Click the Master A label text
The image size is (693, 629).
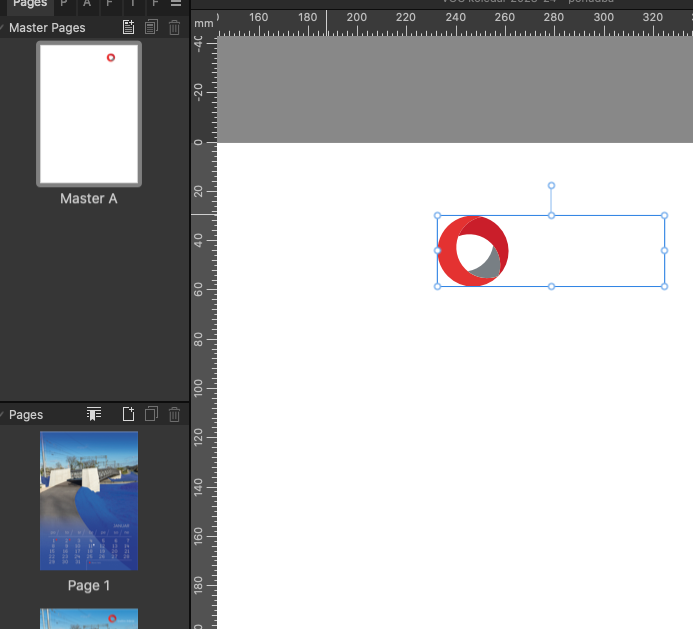coord(89,198)
